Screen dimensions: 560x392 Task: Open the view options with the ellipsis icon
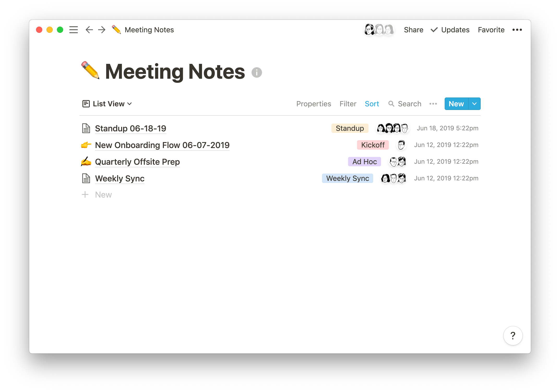coord(433,104)
